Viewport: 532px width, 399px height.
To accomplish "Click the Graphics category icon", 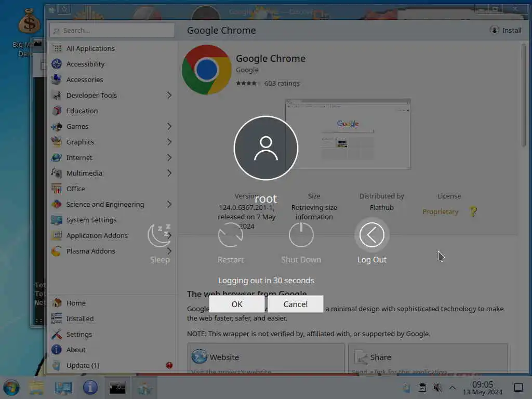I will click(x=57, y=142).
